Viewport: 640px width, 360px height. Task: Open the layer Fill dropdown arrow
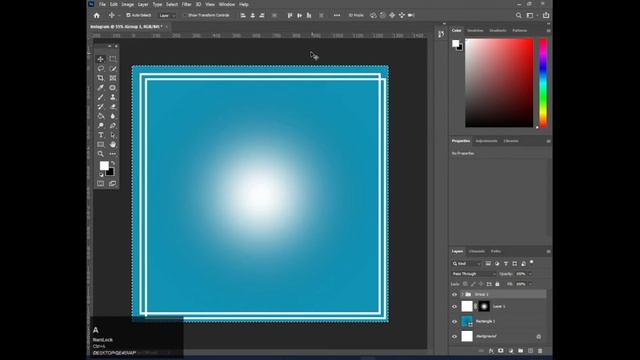point(530,284)
